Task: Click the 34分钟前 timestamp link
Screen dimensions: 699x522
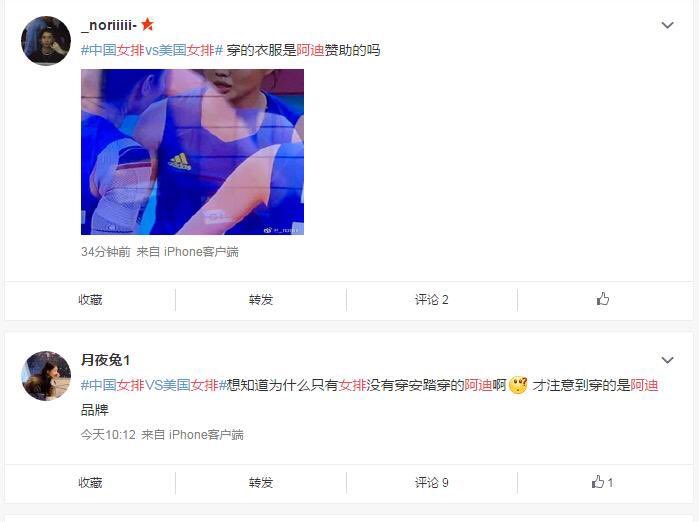Action: click(106, 252)
